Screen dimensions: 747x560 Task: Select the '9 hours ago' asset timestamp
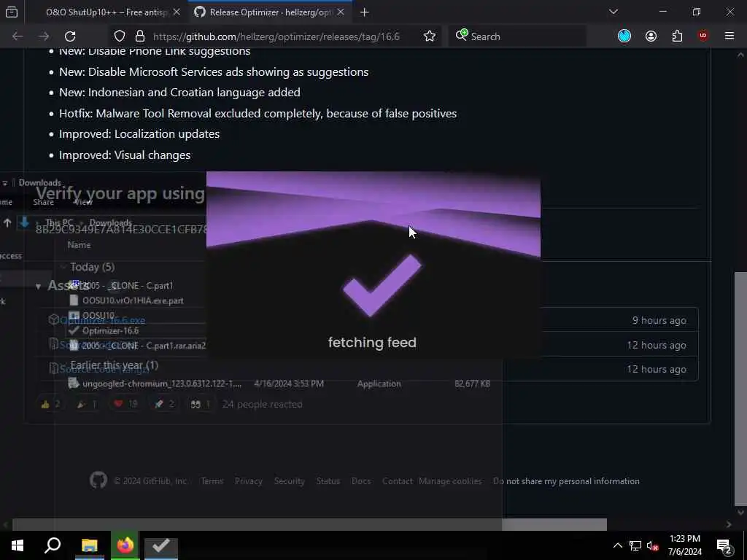point(659,321)
